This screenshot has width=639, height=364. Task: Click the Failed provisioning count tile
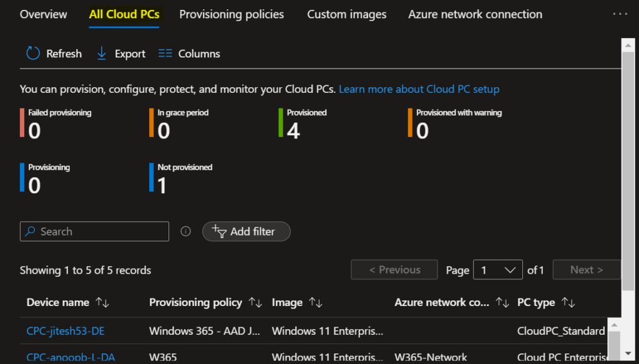coord(56,125)
